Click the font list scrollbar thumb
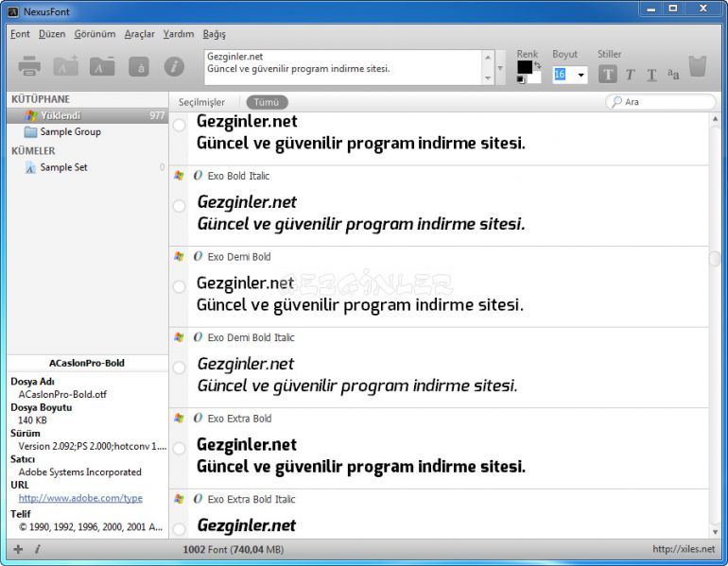Image resolution: width=728 pixels, height=566 pixels. pyautogui.click(x=715, y=258)
